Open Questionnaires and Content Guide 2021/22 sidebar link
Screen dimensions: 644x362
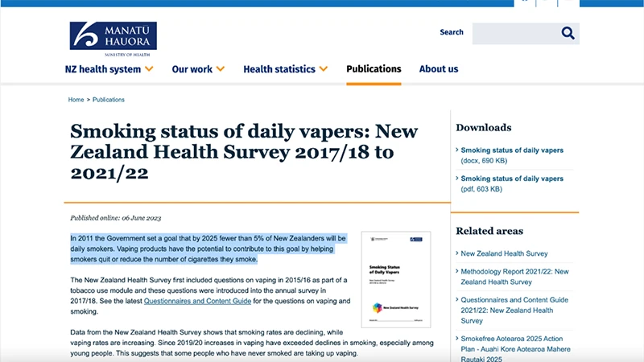pos(514,311)
